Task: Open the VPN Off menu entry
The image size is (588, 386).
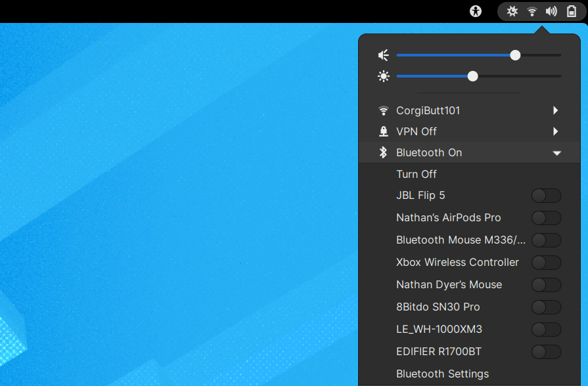Action: point(469,131)
